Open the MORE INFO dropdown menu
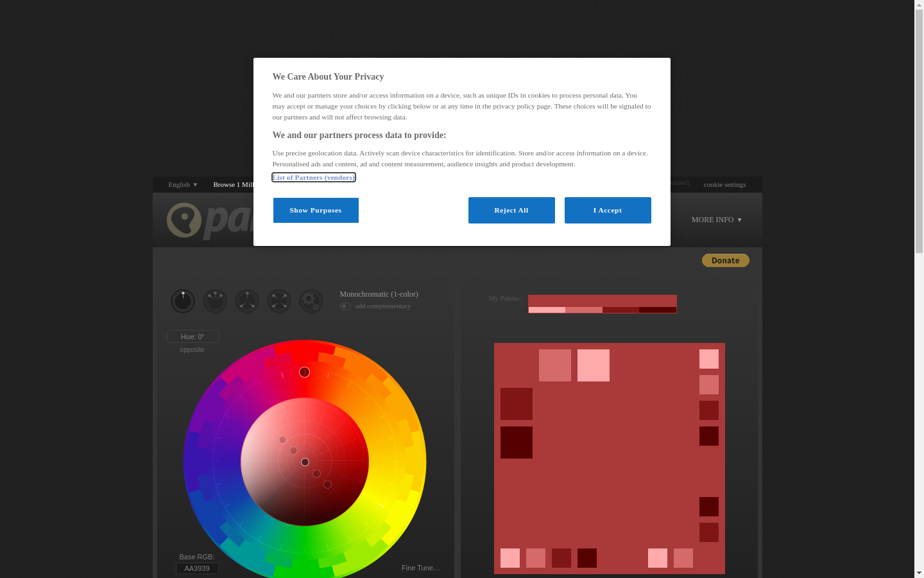The image size is (924, 578). pyautogui.click(x=716, y=220)
